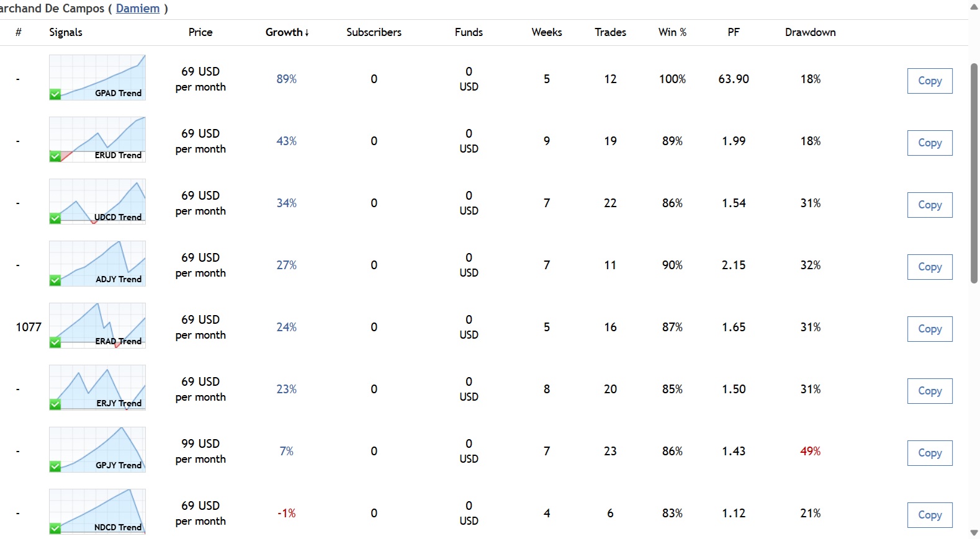
Task: Click the scrollbar down arrow
Action: tap(974, 533)
